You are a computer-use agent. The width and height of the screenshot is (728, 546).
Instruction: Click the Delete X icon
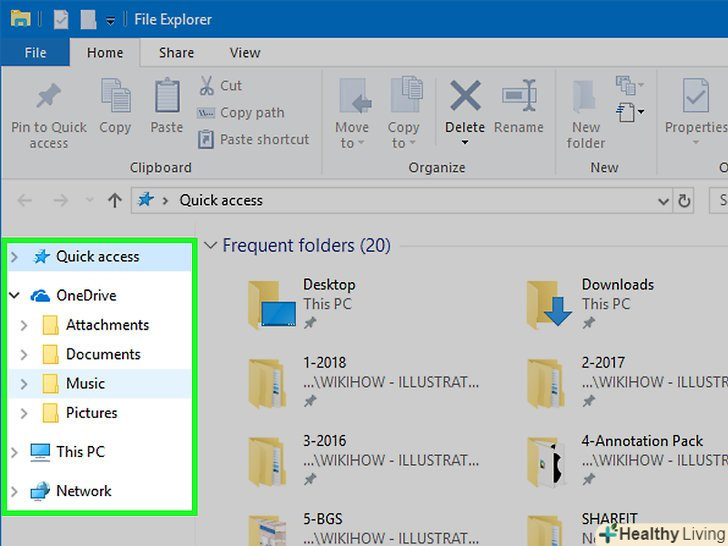tap(465, 96)
